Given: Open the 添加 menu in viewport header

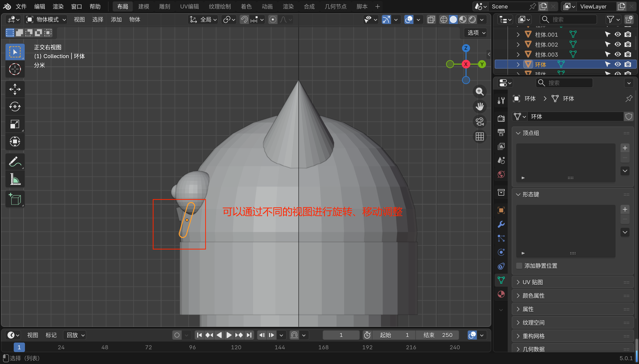Looking at the screenshot, I should 116,19.
